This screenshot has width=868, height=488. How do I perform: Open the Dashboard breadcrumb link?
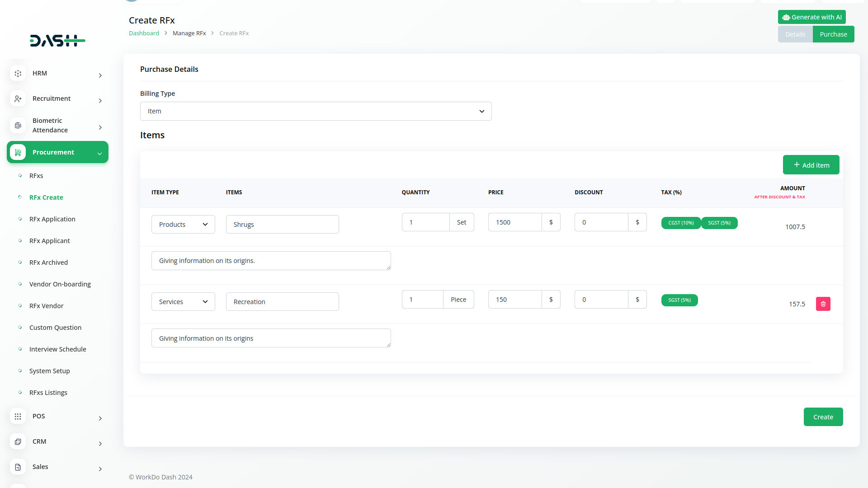144,33
